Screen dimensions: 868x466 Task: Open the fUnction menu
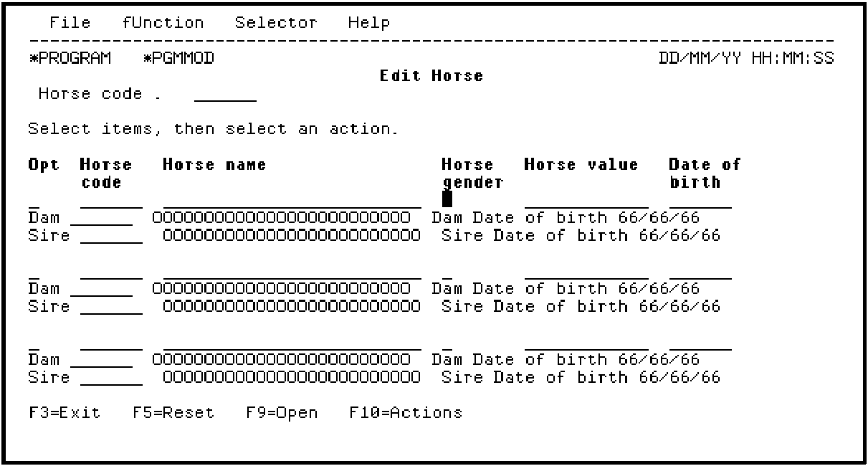(163, 23)
